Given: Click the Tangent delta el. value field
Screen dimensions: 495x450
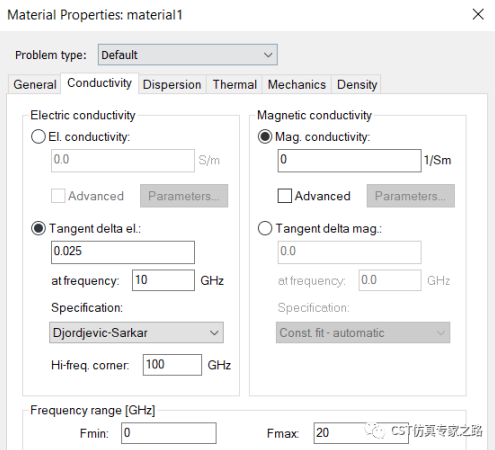Looking at the screenshot, I should pos(123,252).
